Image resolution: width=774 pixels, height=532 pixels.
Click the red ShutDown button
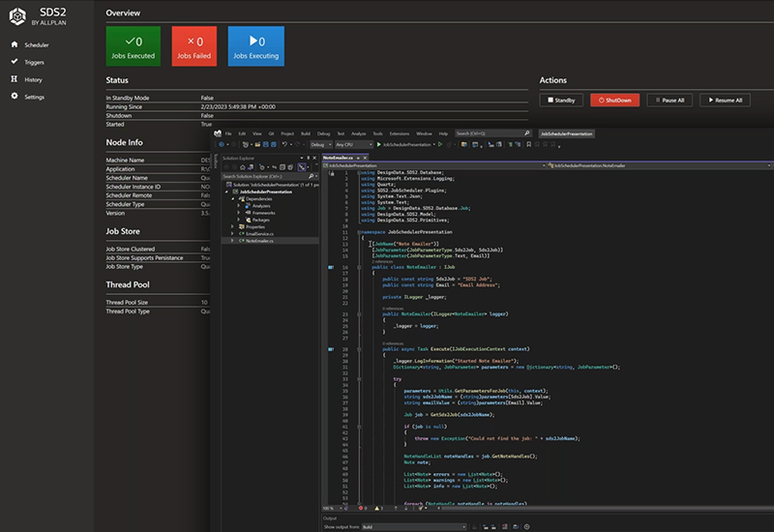[x=614, y=101]
